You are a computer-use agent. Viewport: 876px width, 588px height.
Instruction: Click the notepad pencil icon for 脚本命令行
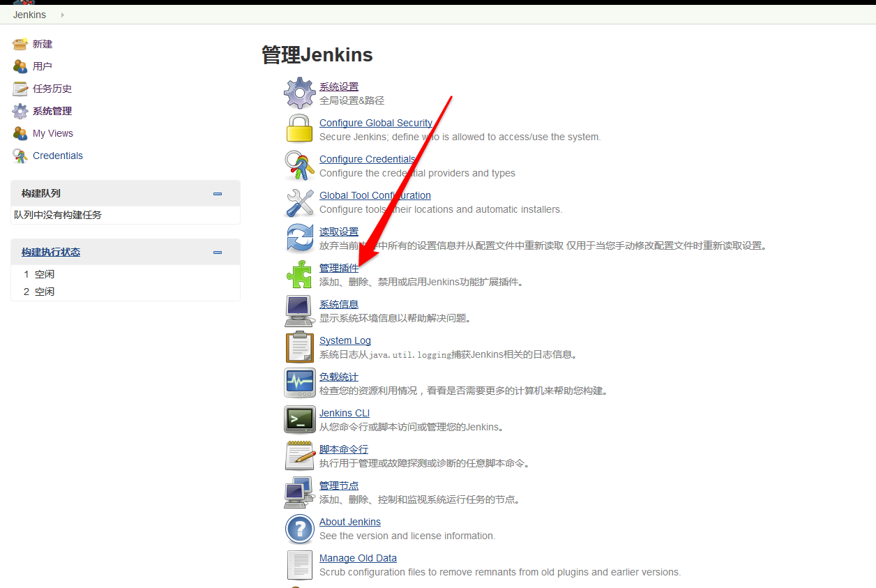pyautogui.click(x=300, y=455)
